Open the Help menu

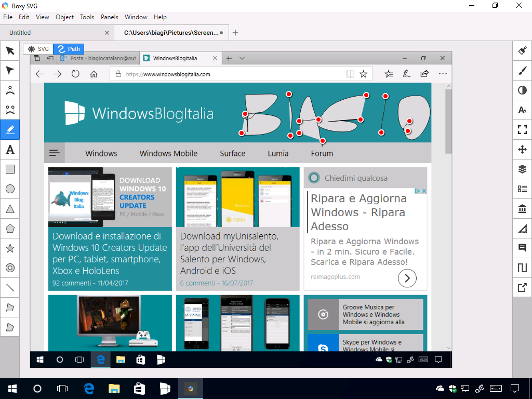[x=160, y=17]
